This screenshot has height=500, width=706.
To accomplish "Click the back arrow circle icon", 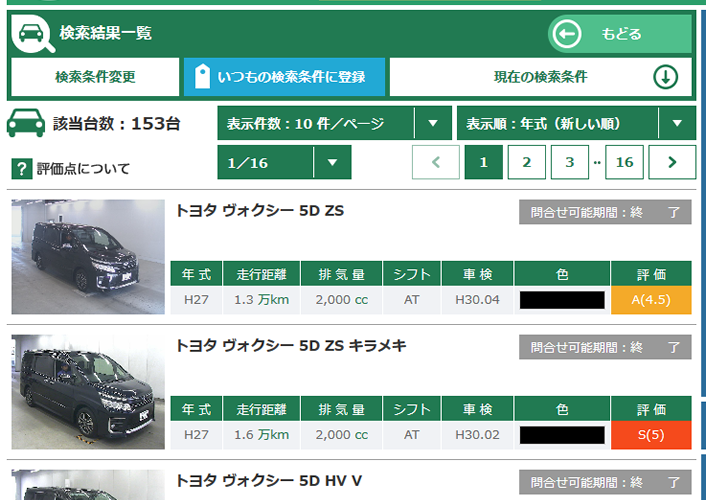I will (567, 34).
